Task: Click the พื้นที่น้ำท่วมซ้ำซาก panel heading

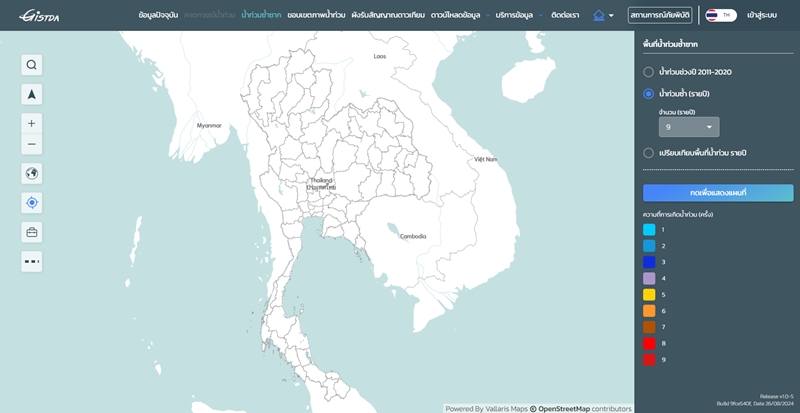Action: point(670,44)
